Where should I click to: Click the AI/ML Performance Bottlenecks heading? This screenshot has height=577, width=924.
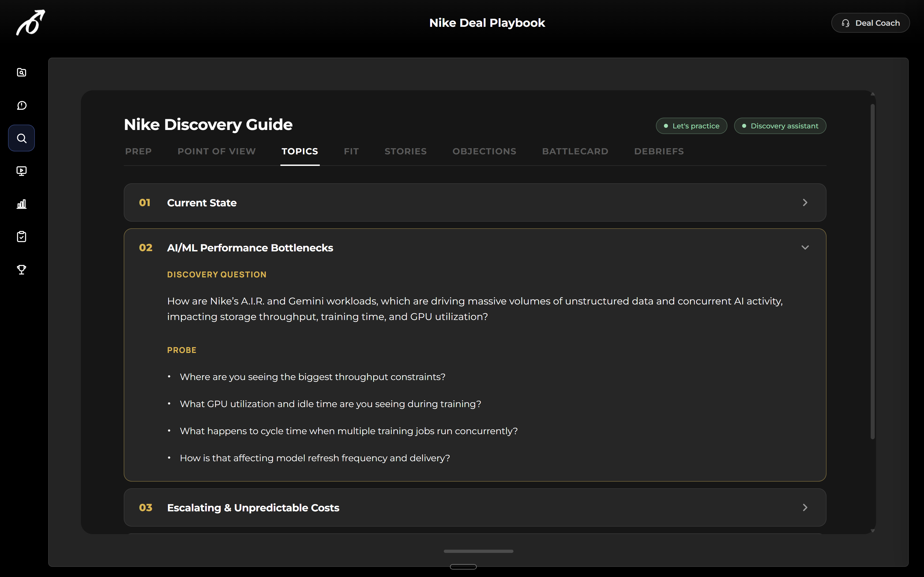250,248
